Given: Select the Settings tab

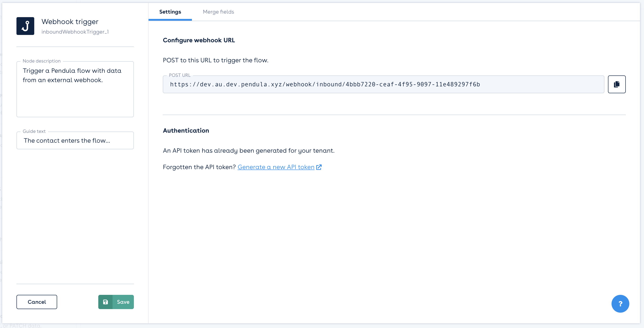Looking at the screenshot, I should [170, 12].
